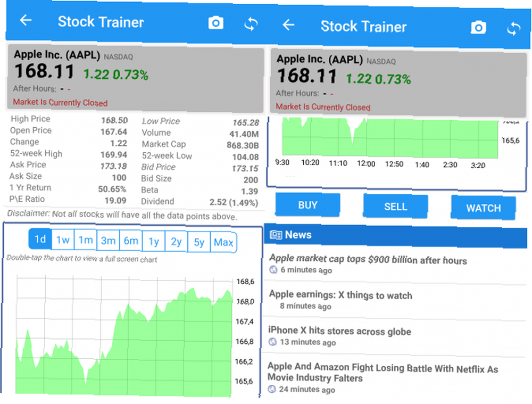The image size is (532, 404).
Task: Click the Market Cap value 868.30B
Action: (243, 145)
